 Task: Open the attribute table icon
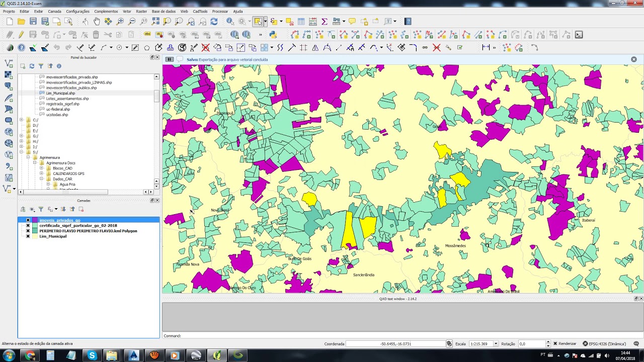tap(301, 21)
